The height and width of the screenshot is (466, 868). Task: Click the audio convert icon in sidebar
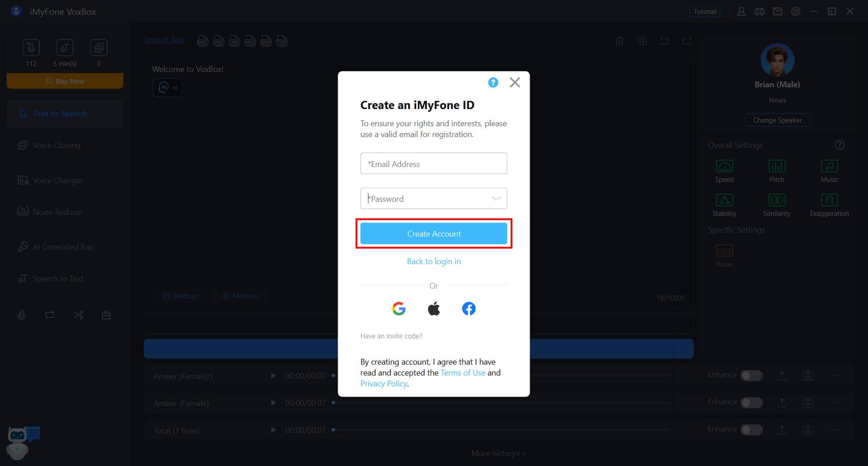pos(50,315)
